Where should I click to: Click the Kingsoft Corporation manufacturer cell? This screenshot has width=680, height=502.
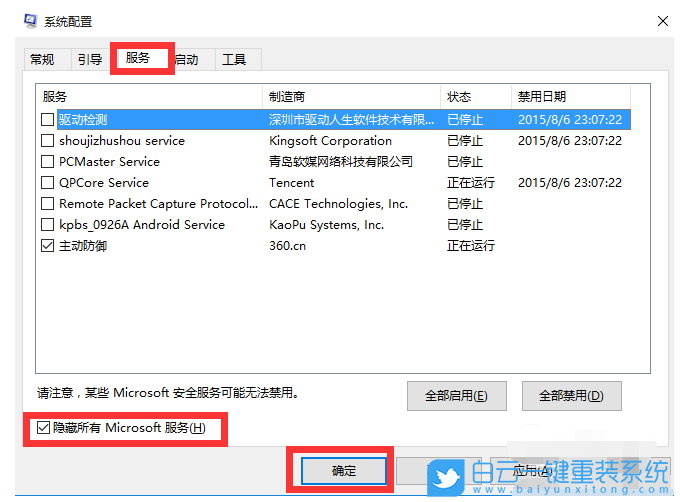coord(330,141)
